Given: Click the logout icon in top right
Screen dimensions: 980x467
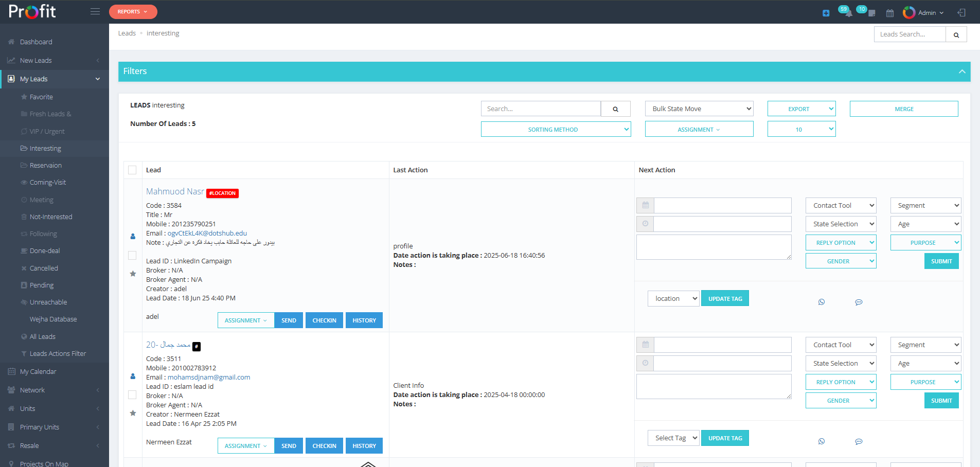Looking at the screenshot, I should click(x=961, y=12).
